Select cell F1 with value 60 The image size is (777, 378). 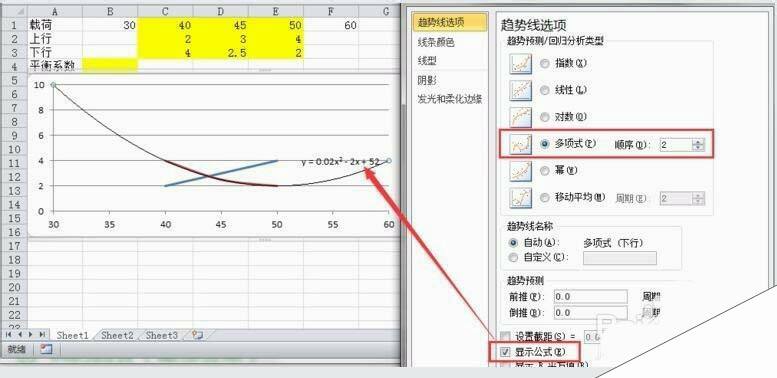[x=331, y=25]
